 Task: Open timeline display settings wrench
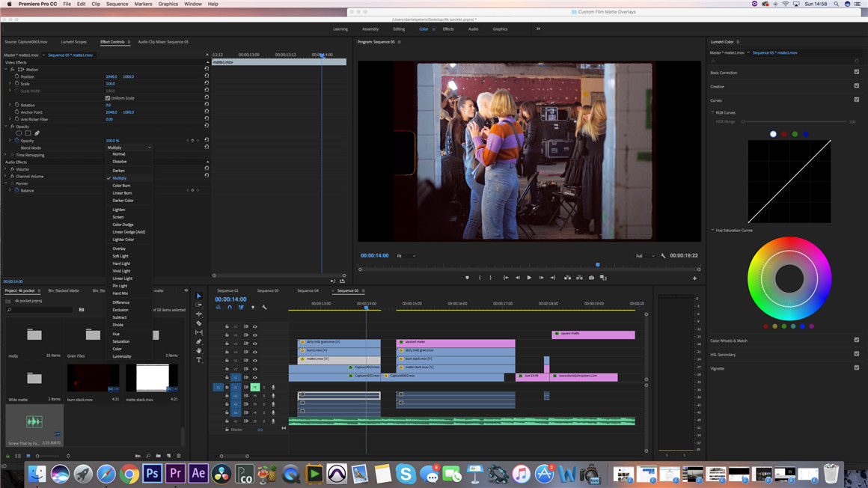tap(264, 308)
